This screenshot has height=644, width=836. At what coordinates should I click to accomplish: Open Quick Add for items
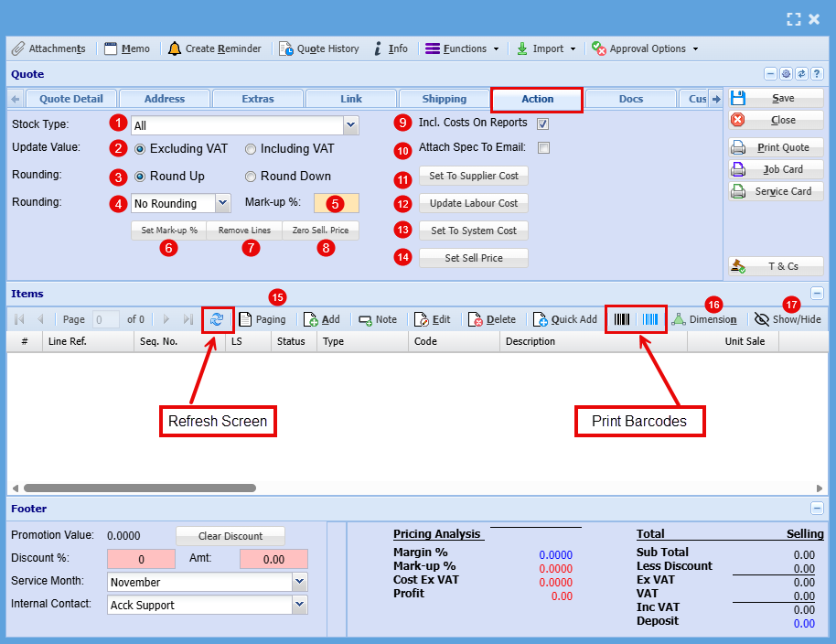click(x=564, y=319)
